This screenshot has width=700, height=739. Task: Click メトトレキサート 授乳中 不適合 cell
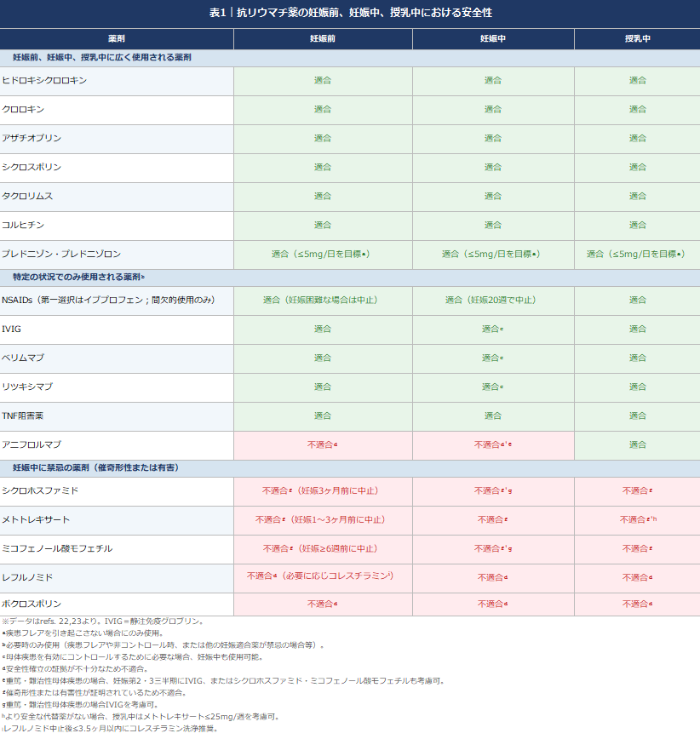(x=638, y=520)
